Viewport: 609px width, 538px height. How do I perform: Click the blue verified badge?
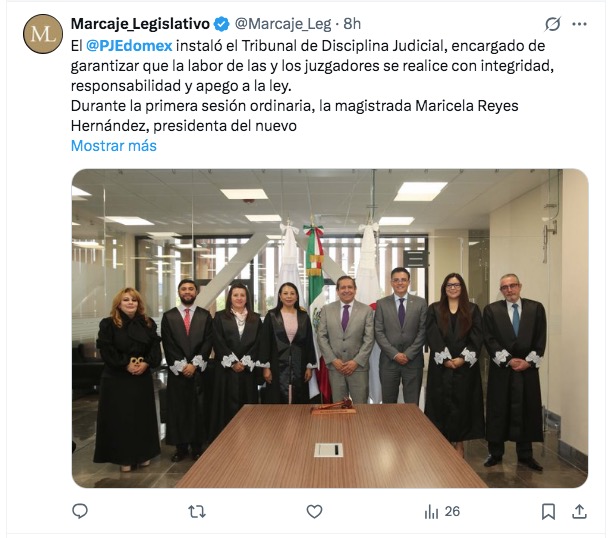(x=222, y=24)
